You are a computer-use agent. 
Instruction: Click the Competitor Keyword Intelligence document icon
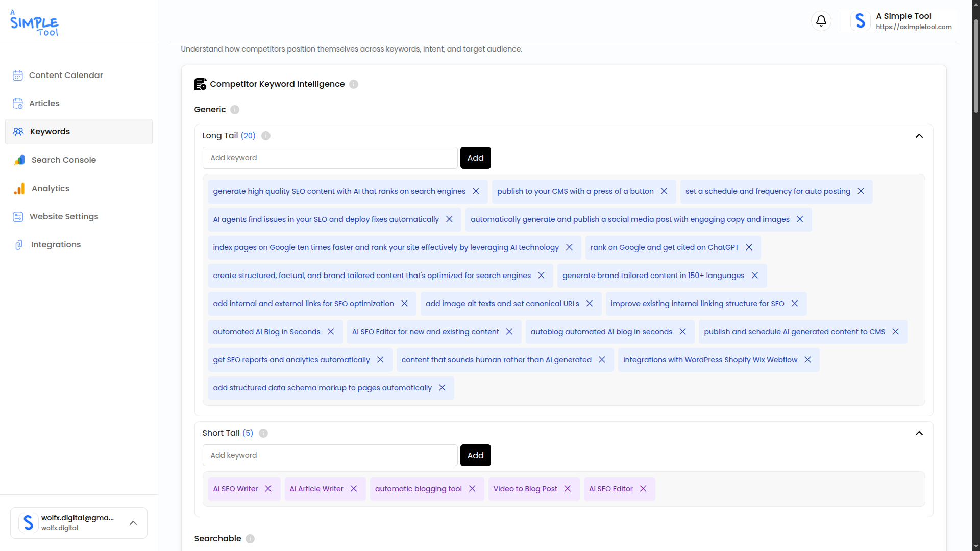(200, 84)
